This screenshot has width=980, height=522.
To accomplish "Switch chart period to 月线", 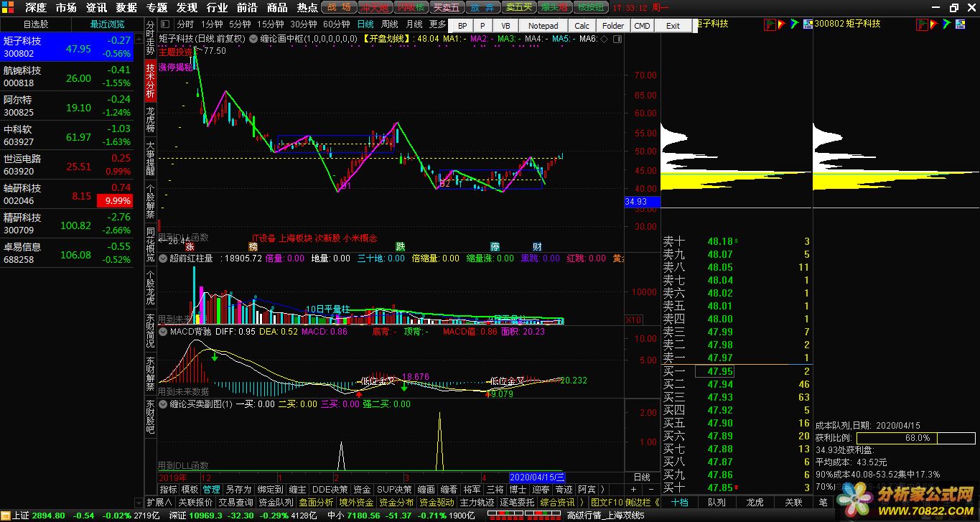I will coord(414,24).
